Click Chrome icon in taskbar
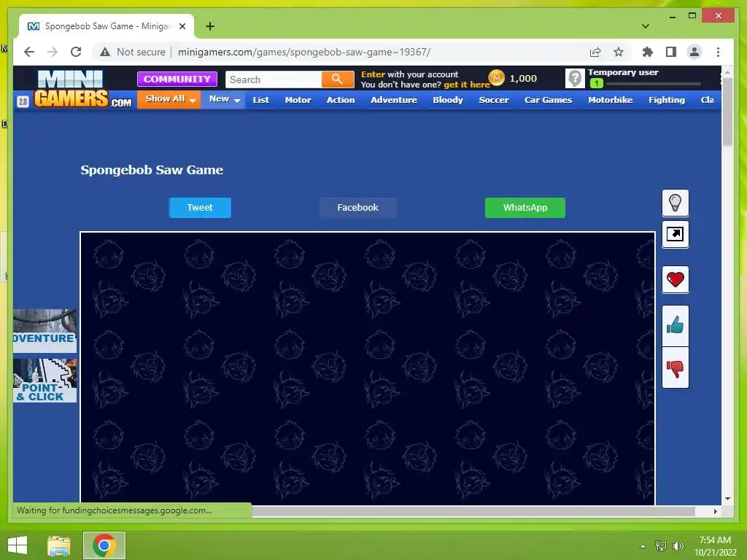 (x=104, y=545)
